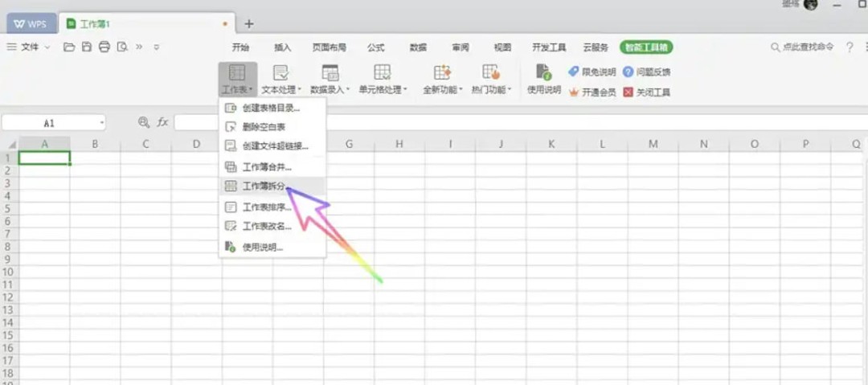Click the help question mark icon
The width and height of the screenshot is (868, 385).
click(x=850, y=47)
